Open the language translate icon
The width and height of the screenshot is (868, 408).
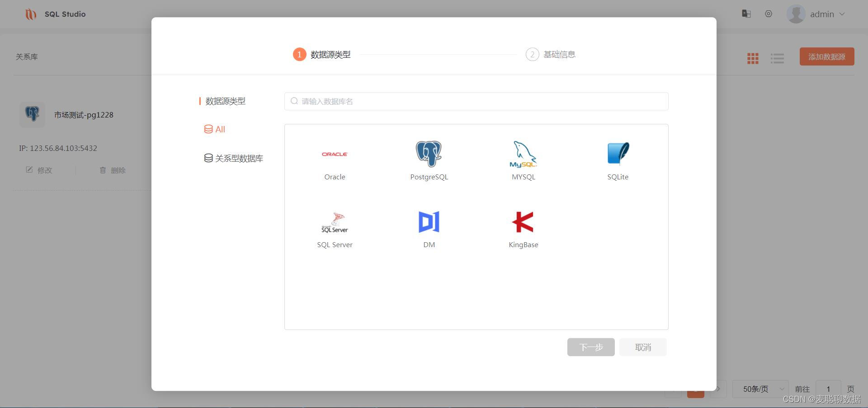(x=746, y=14)
